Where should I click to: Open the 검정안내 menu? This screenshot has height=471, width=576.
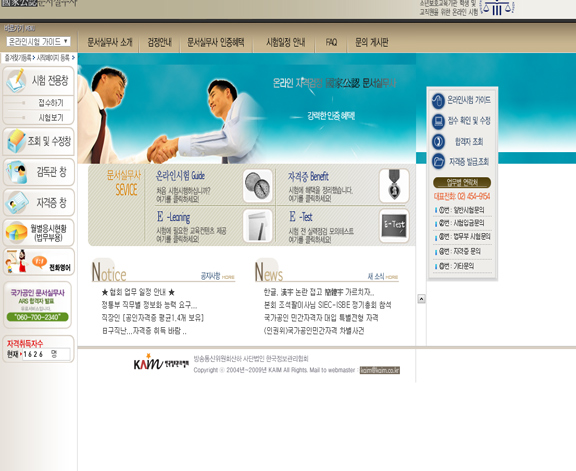click(x=159, y=42)
